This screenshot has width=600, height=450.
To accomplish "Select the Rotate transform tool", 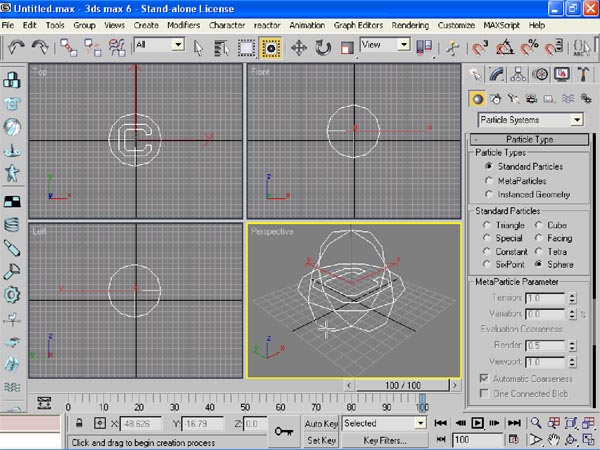I will click(x=323, y=47).
